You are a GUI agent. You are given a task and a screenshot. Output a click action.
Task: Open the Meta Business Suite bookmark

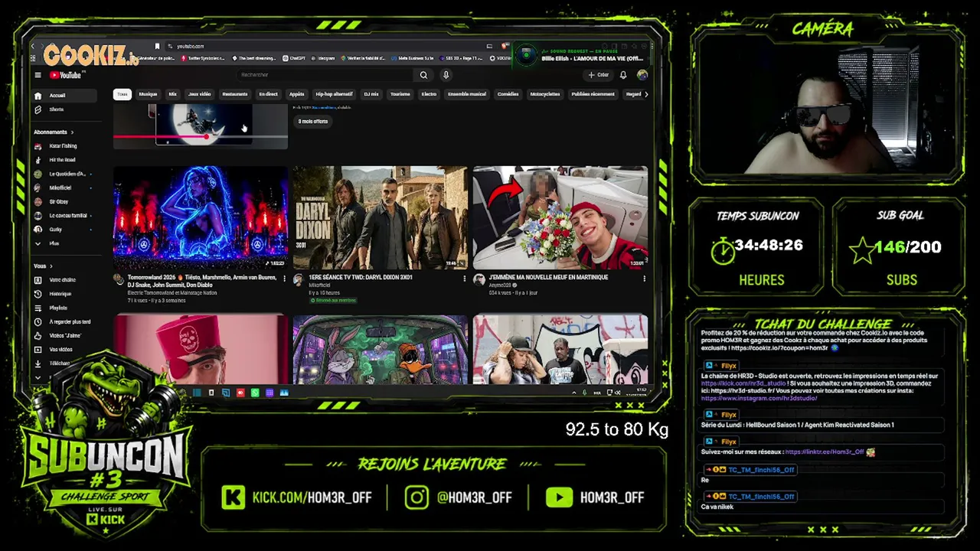[x=413, y=58]
